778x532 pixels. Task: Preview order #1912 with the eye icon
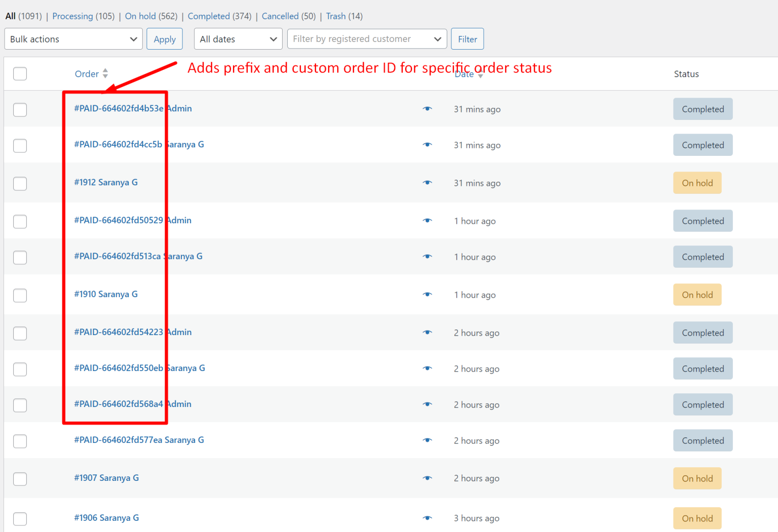coord(427,183)
